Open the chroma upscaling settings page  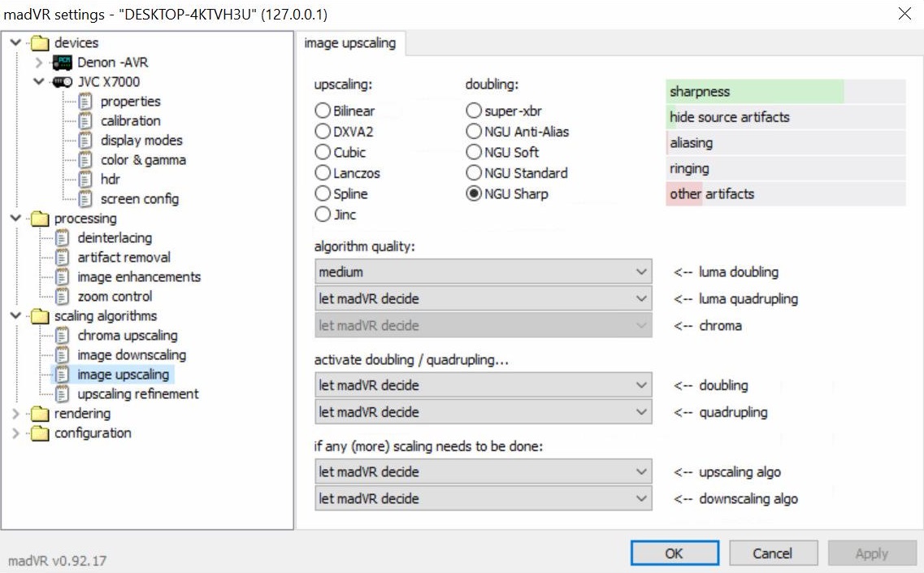pyautogui.click(x=128, y=336)
